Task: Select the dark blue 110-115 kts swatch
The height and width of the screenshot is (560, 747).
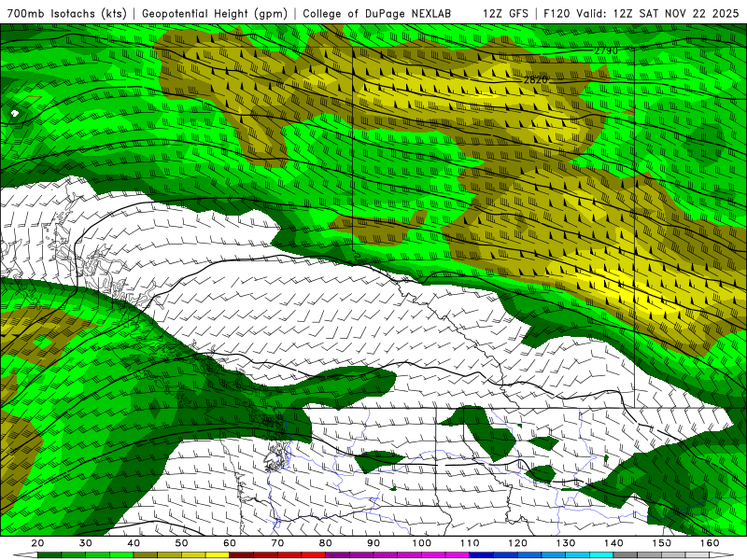Action: click(481, 554)
